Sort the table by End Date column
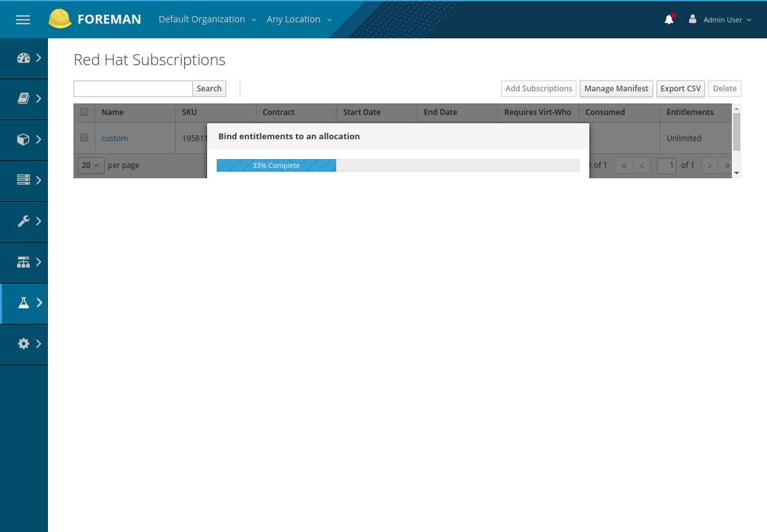This screenshot has width=767, height=532. coord(440,112)
